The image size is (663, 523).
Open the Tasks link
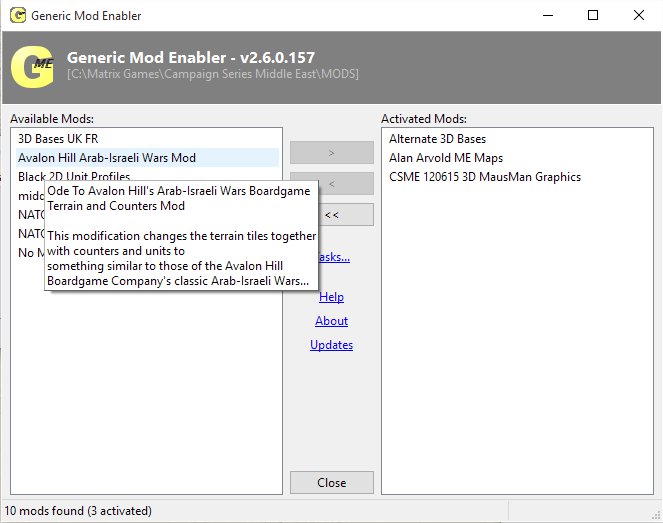334,257
